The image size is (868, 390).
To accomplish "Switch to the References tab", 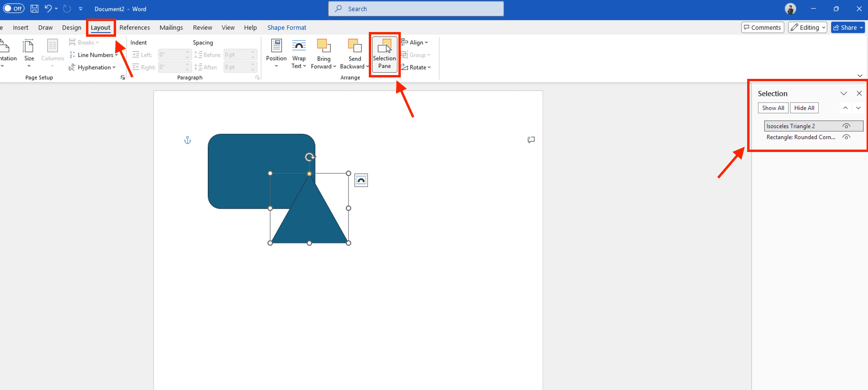I will (134, 28).
